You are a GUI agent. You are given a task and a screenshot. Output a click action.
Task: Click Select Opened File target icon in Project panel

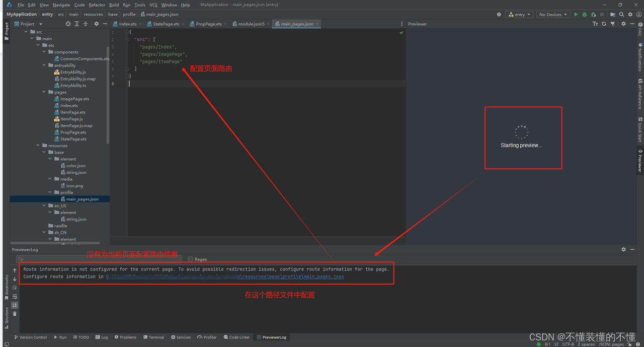[68, 24]
